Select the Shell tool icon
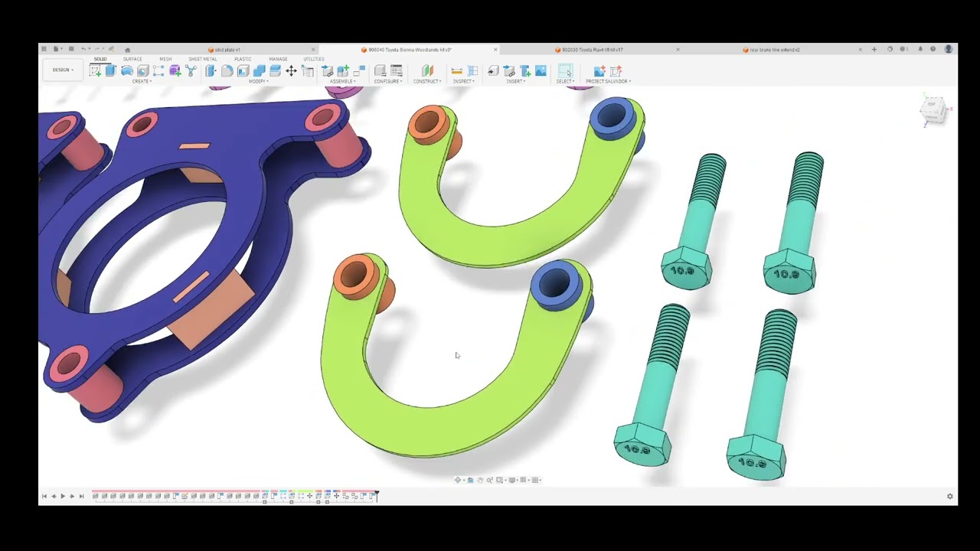The width and height of the screenshot is (980, 551). [x=243, y=70]
